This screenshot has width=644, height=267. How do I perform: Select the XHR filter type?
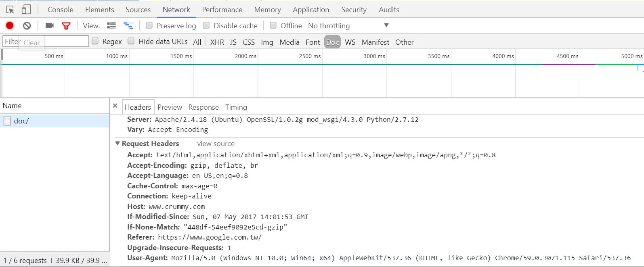pyautogui.click(x=217, y=42)
